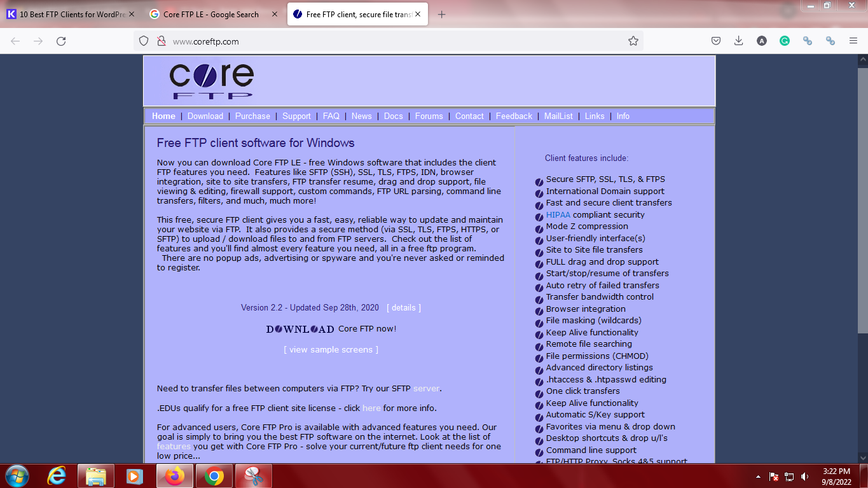Click the network tray icon
Screen dimensions: 868x488
click(x=790, y=477)
